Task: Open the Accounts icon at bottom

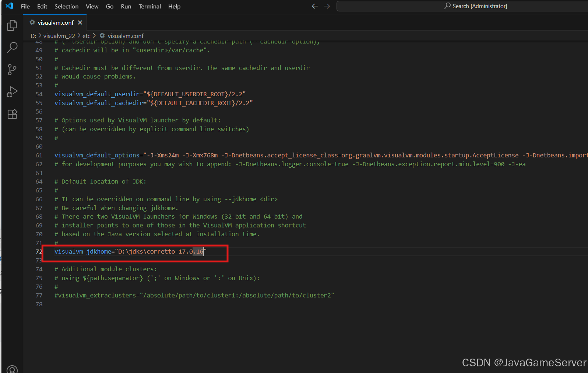Action: (12, 369)
